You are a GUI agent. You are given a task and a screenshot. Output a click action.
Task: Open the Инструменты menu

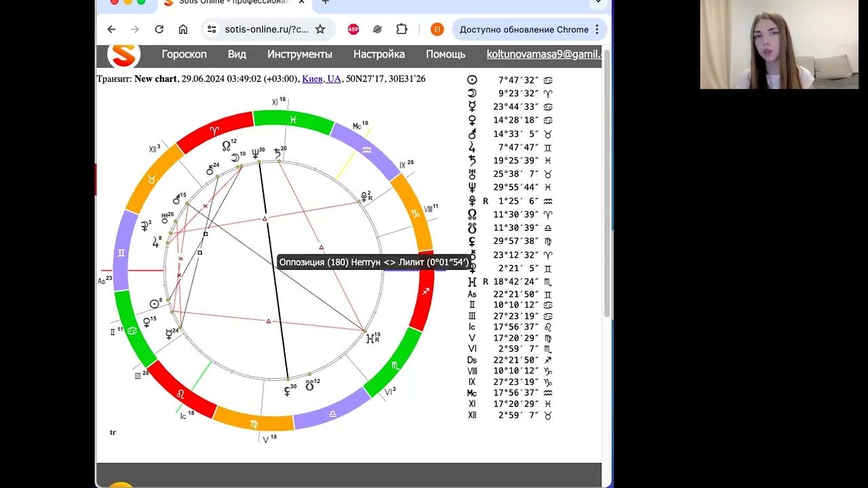pyautogui.click(x=300, y=54)
